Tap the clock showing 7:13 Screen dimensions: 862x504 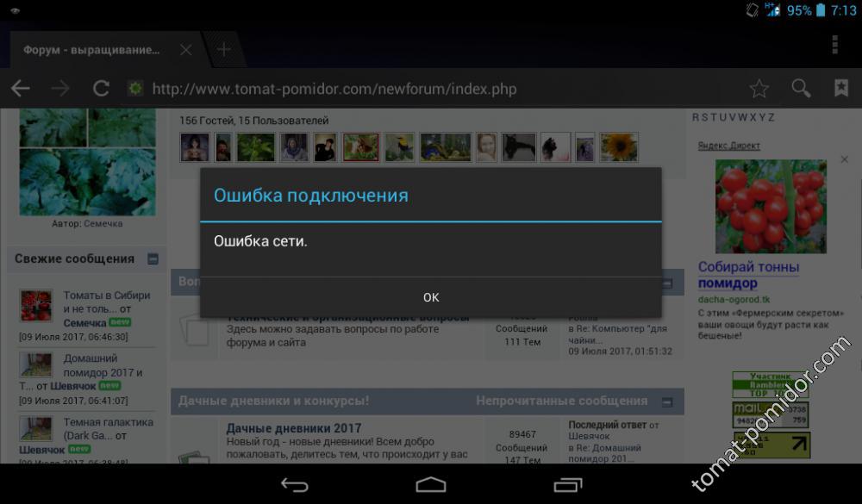click(843, 10)
